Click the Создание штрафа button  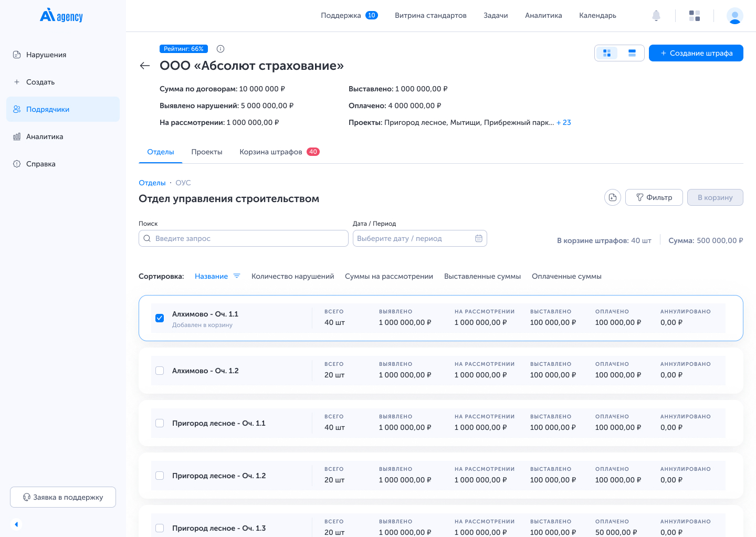696,53
